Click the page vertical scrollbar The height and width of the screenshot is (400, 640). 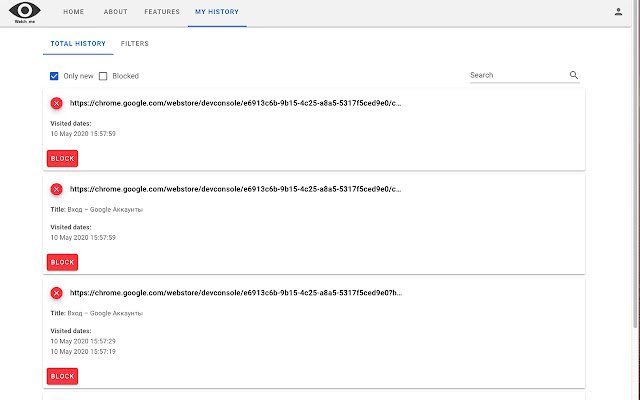coord(635,163)
